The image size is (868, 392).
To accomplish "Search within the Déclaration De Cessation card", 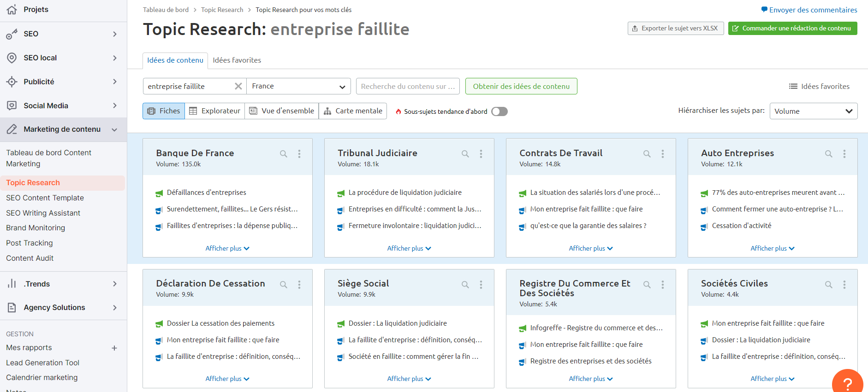I will click(284, 285).
